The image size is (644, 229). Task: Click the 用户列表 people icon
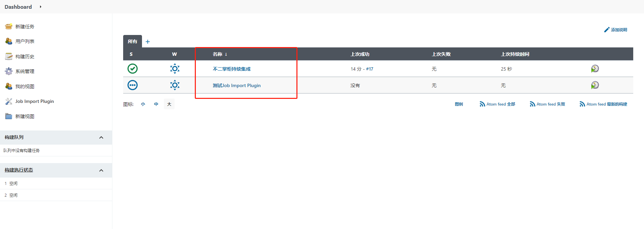[x=9, y=41]
